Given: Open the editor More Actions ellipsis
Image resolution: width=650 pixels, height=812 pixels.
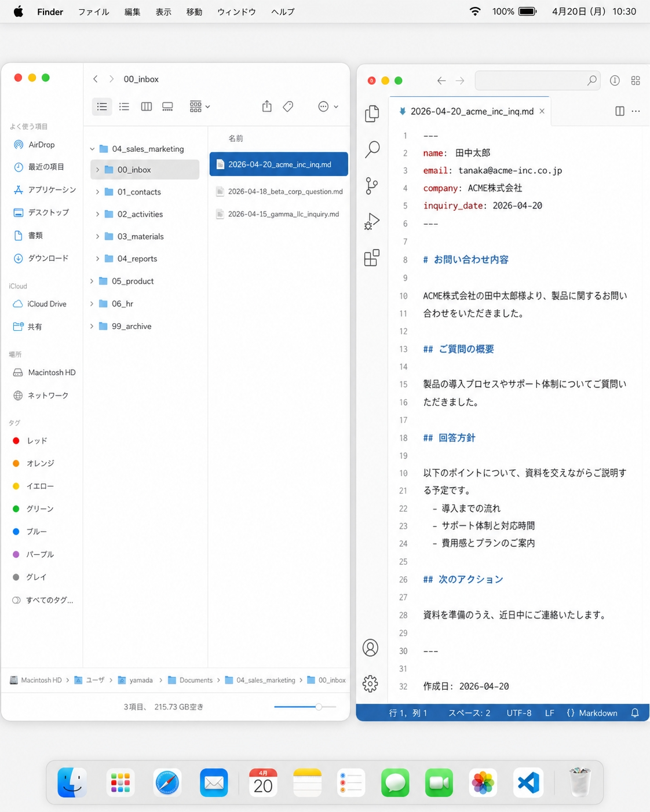Looking at the screenshot, I should point(636,111).
